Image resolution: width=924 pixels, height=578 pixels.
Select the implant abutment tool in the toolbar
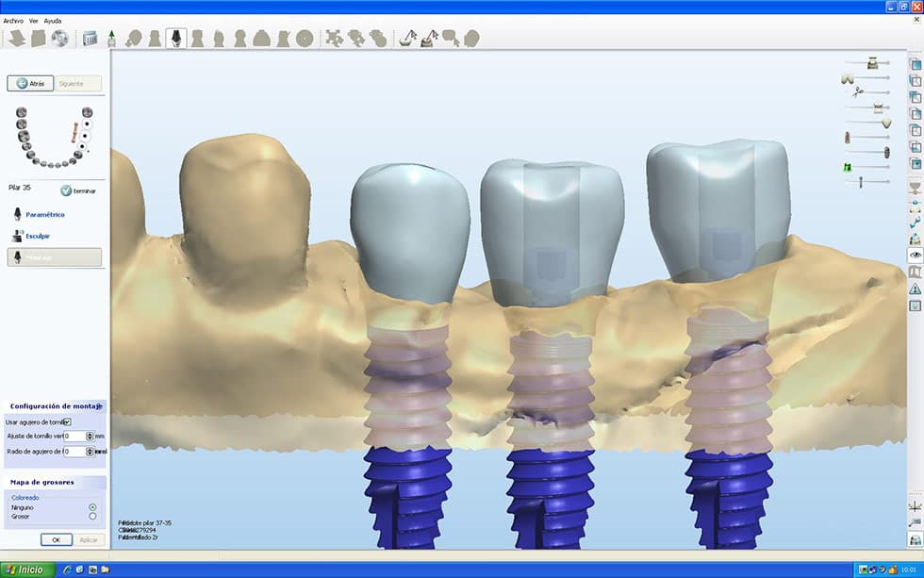(x=176, y=38)
